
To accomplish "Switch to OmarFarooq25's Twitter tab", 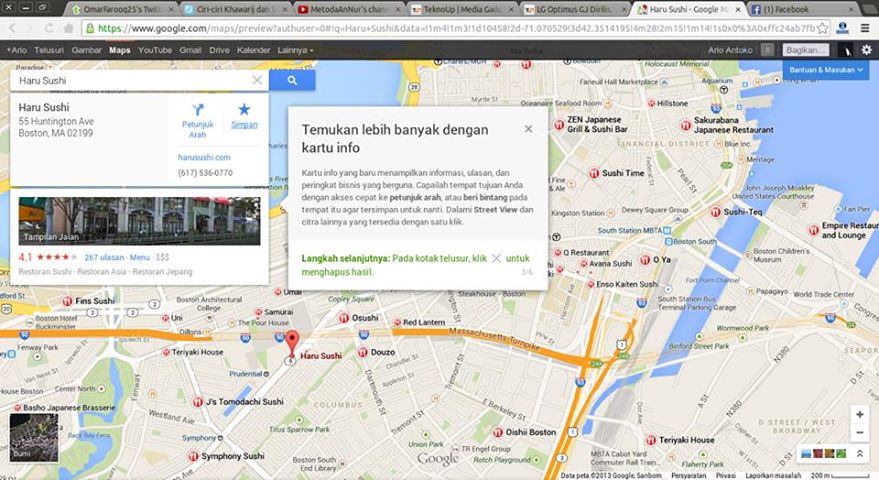I will [x=121, y=9].
